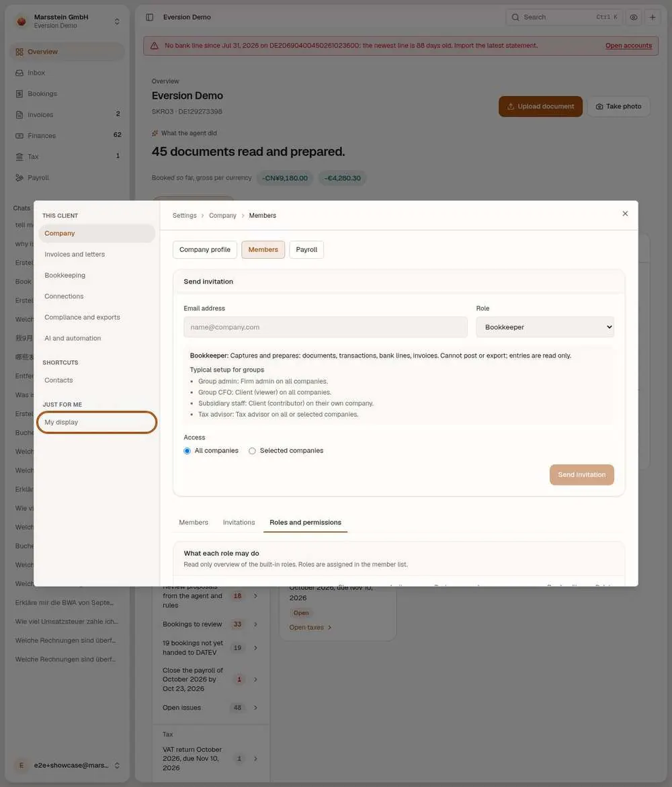Switch to the Payroll tab in settings
The image size is (672, 787).
coord(306,250)
